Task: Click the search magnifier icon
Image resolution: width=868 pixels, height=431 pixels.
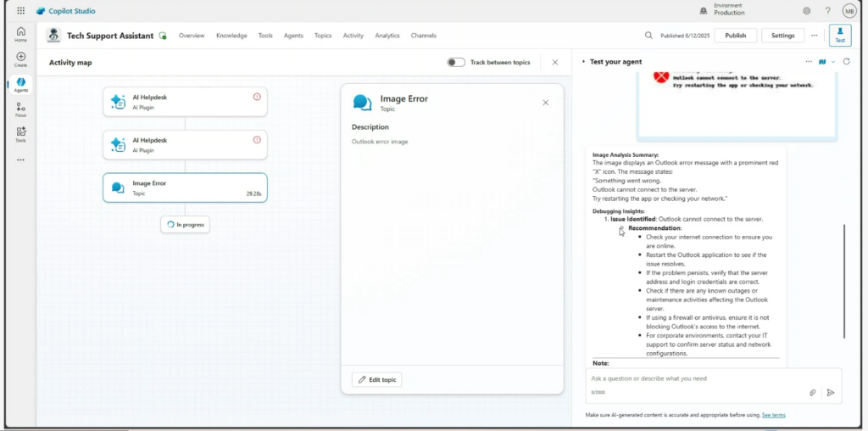Action: tap(648, 35)
